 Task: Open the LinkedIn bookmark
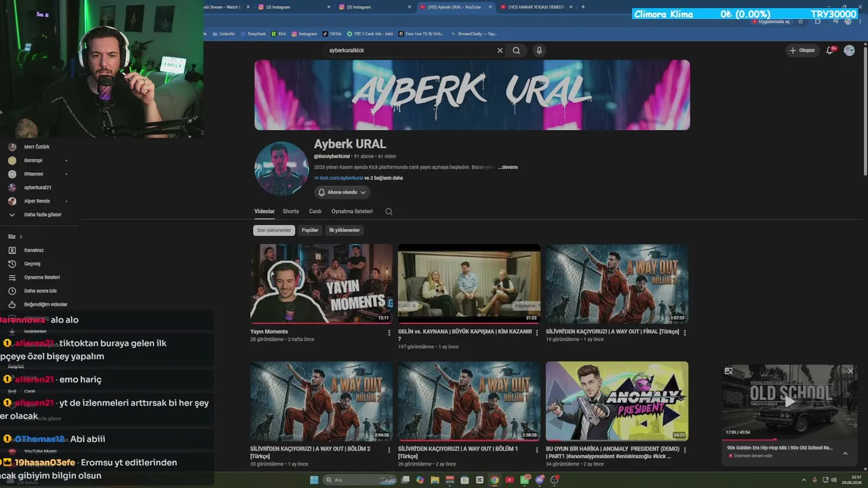click(224, 33)
